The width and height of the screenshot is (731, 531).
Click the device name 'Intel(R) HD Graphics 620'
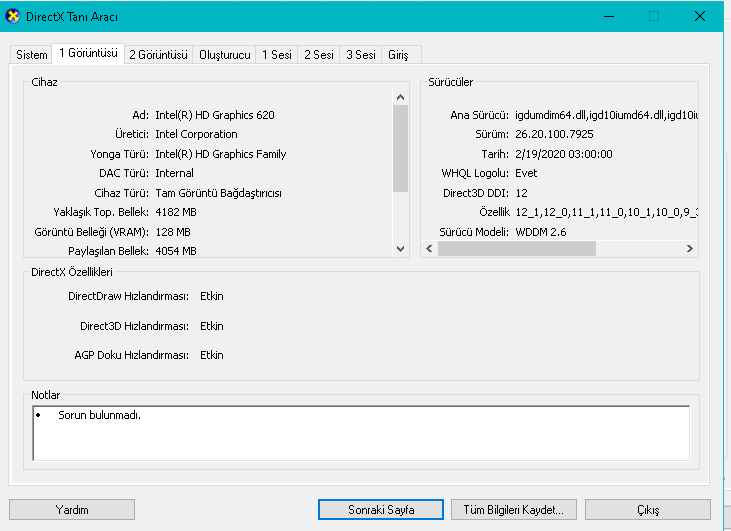pyautogui.click(x=215, y=115)
